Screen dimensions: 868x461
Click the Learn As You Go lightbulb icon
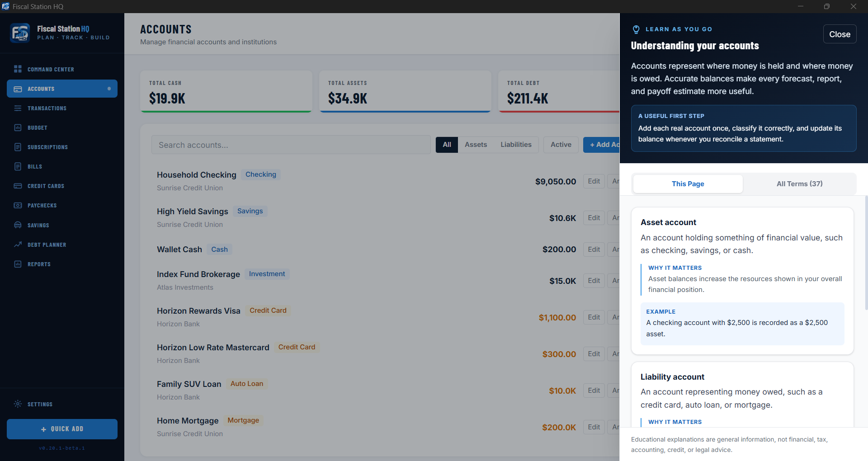(636, 29)
